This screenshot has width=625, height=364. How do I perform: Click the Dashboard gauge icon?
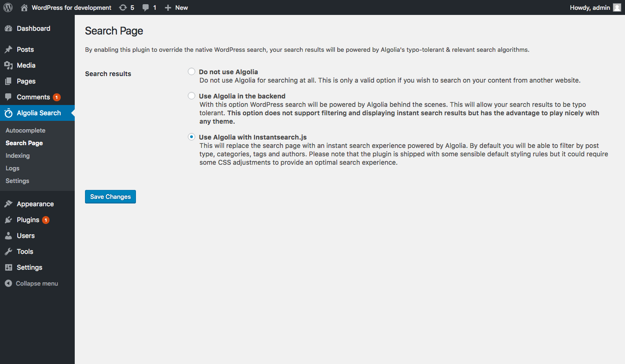click(8, 28)
